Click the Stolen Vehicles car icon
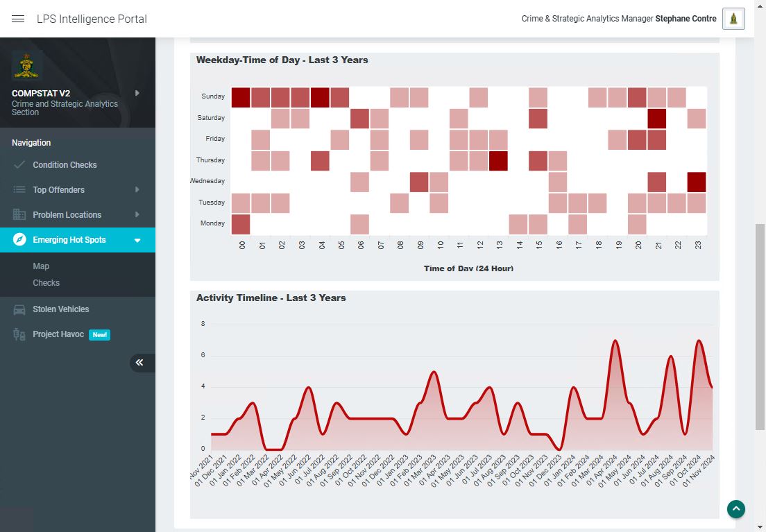The height and width of the screenshot is (532, 766). tap(19, 309)
